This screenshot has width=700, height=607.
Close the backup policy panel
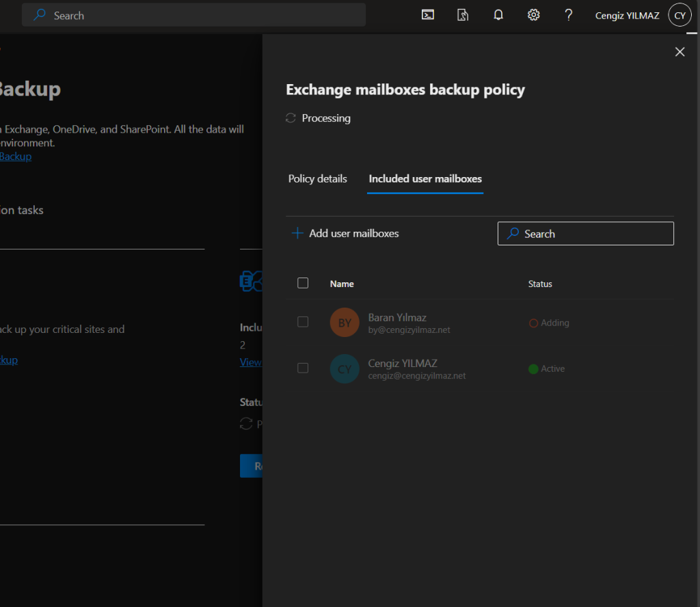click(x=679, y=52)
